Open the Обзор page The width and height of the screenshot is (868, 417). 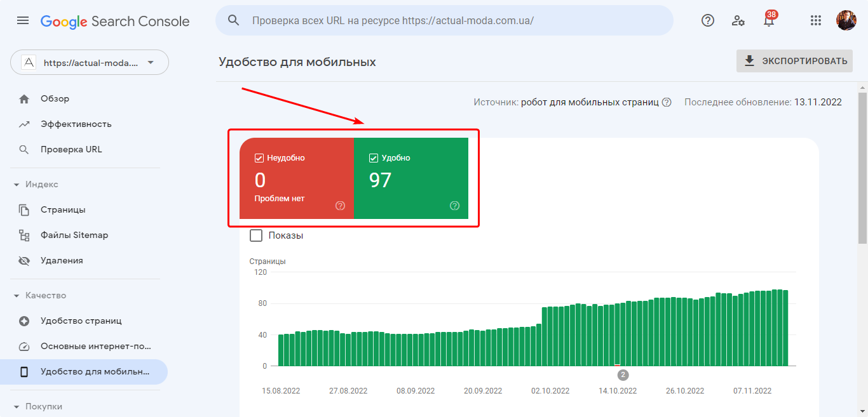[84, 99]
